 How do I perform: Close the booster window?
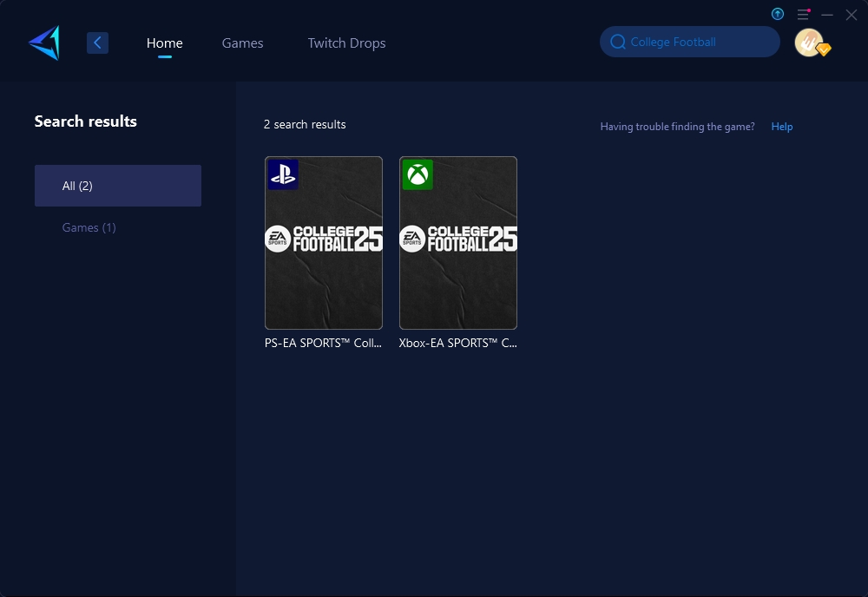pos(852,15)
